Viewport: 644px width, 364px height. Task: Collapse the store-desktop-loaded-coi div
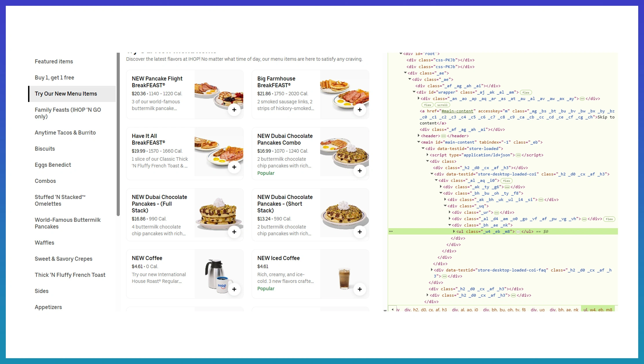pos(432,174)
